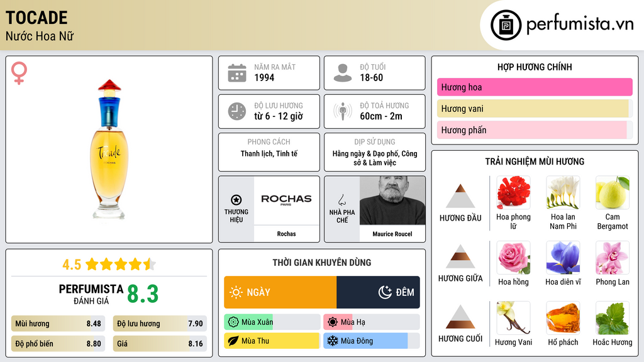Select the Hoắc Hương note image
Screen dimensions: 644x362
[613, 318]
